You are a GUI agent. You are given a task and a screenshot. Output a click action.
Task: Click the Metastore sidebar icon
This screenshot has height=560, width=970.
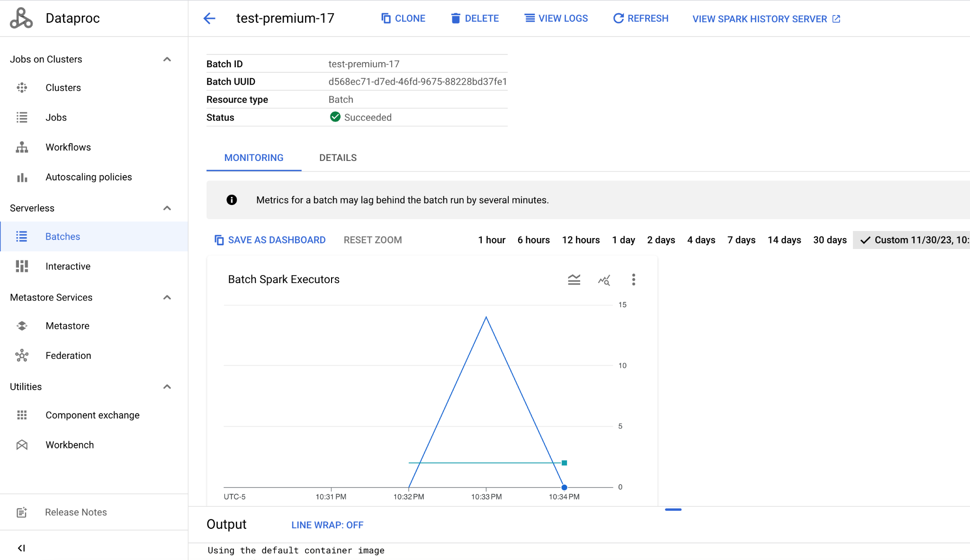[x=21, y=326]
